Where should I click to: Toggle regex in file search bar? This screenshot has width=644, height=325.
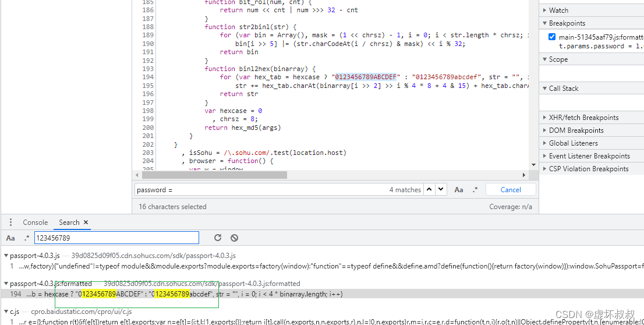pyautogui.click(x=475, y=190)
